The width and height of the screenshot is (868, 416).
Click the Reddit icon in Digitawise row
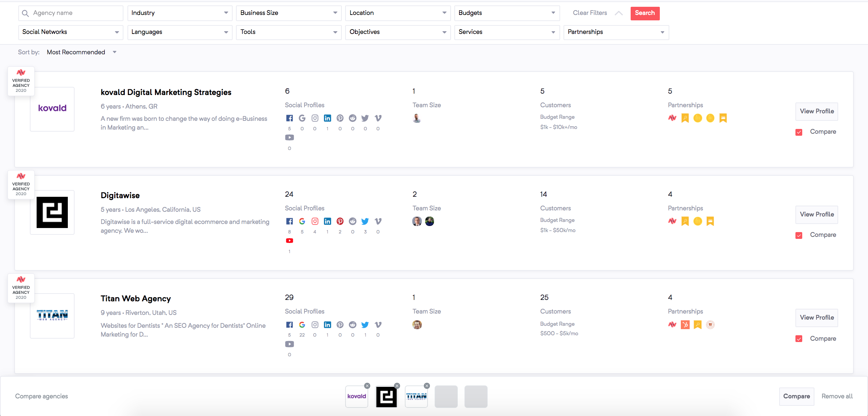tap(353, 221)
